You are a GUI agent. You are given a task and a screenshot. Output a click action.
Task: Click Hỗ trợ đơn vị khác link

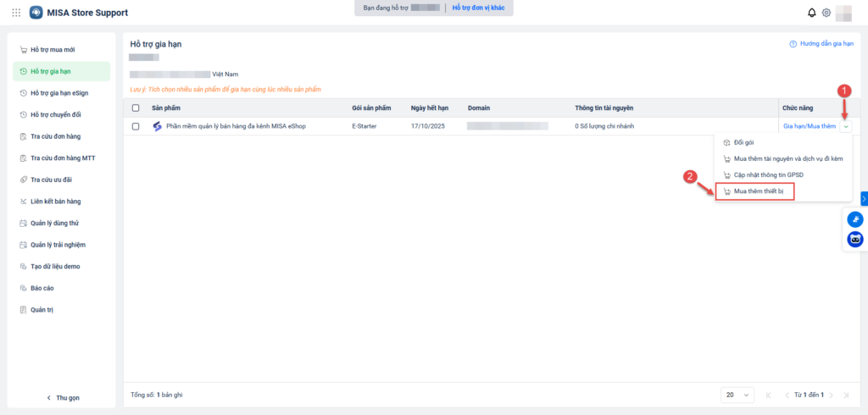click(478, 8)
